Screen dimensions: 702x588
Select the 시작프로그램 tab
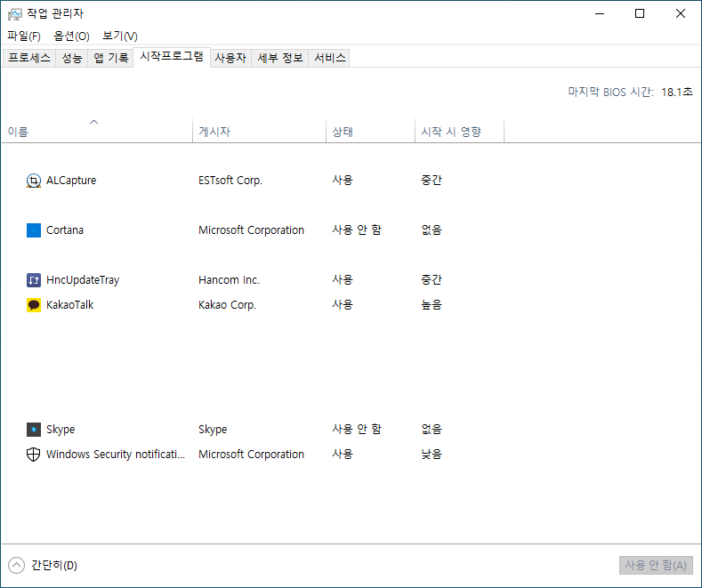[x=172, y=56]
